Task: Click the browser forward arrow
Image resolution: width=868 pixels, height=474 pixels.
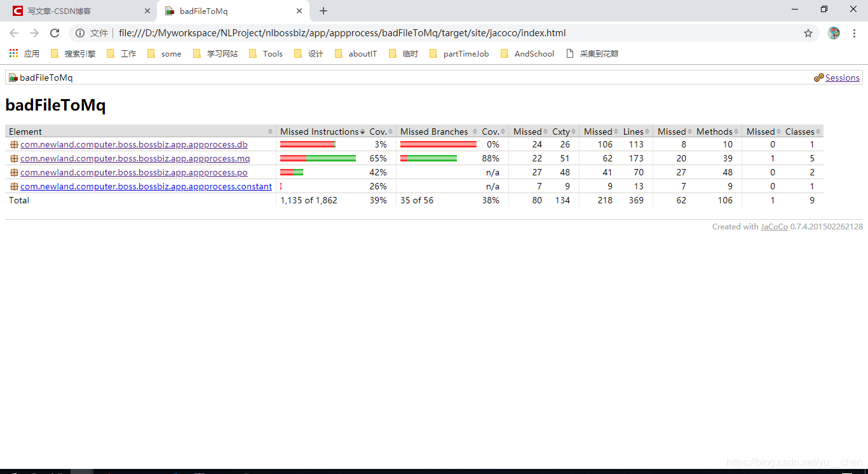Action: tap(34, 33)
